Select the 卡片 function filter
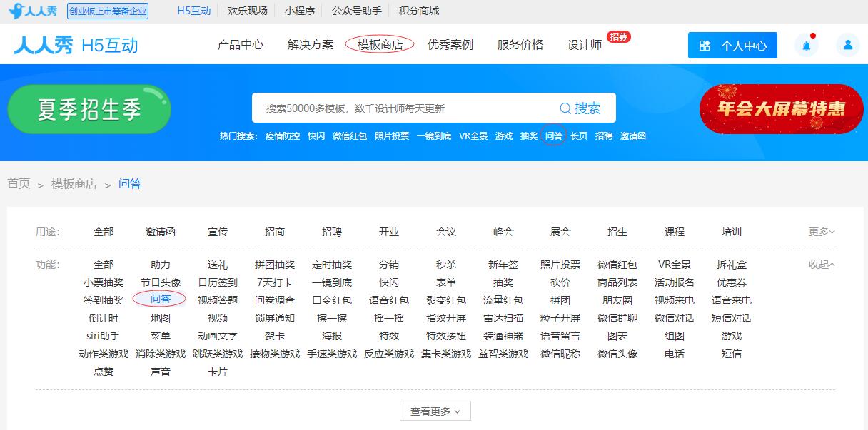 click(218, 372)
